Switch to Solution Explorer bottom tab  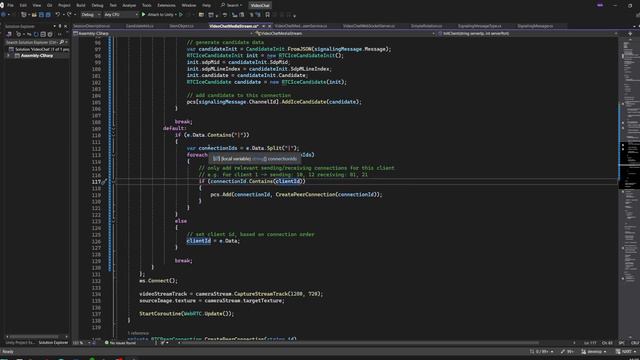pos(53,343)
